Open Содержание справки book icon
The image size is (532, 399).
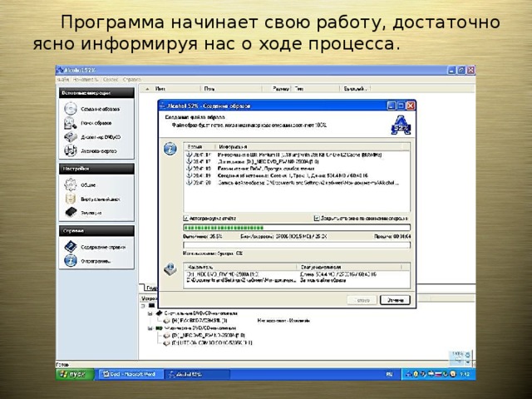[x=70, y=247]
